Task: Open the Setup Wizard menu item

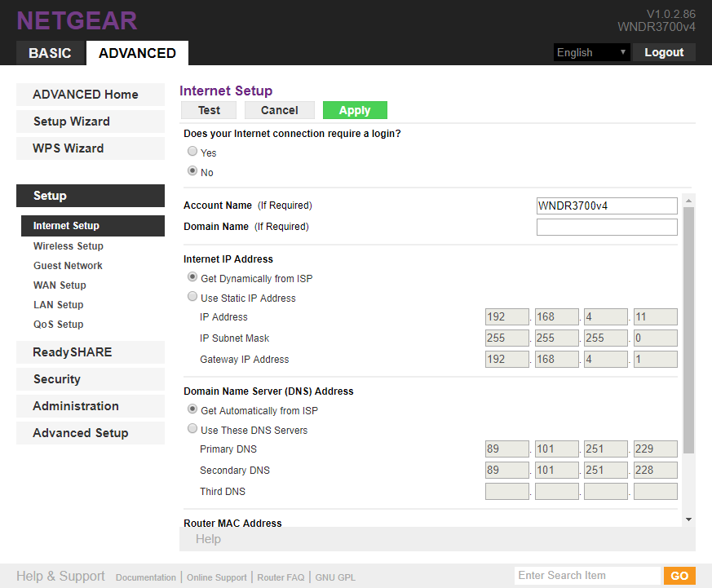Action: tap(91, 122)
